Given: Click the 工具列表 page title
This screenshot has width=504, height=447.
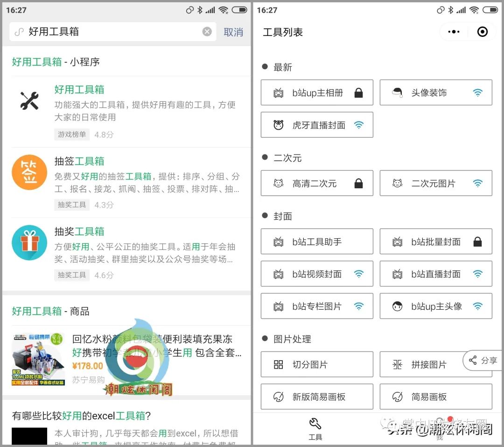Looking at the screenshot, I should 283,32.
